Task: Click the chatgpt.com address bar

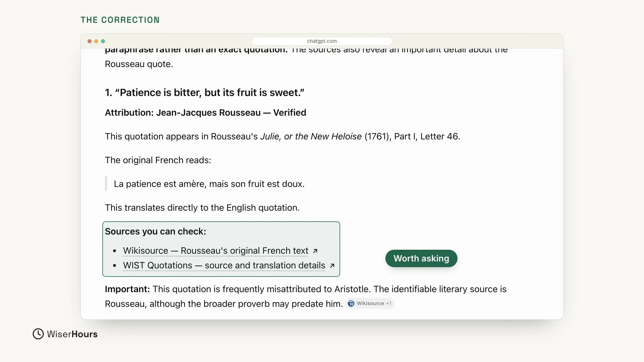Action: coord(322,41)
